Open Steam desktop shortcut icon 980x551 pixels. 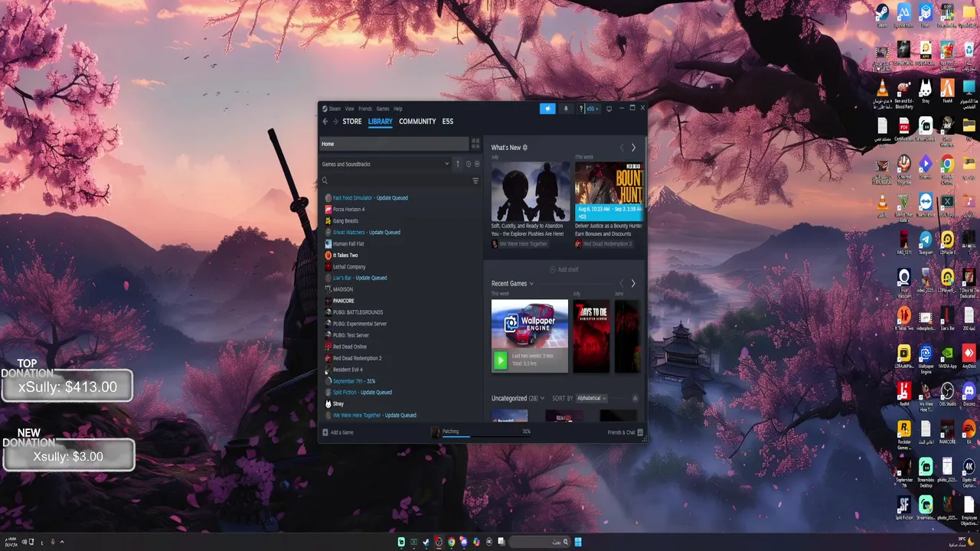(882, 15)
